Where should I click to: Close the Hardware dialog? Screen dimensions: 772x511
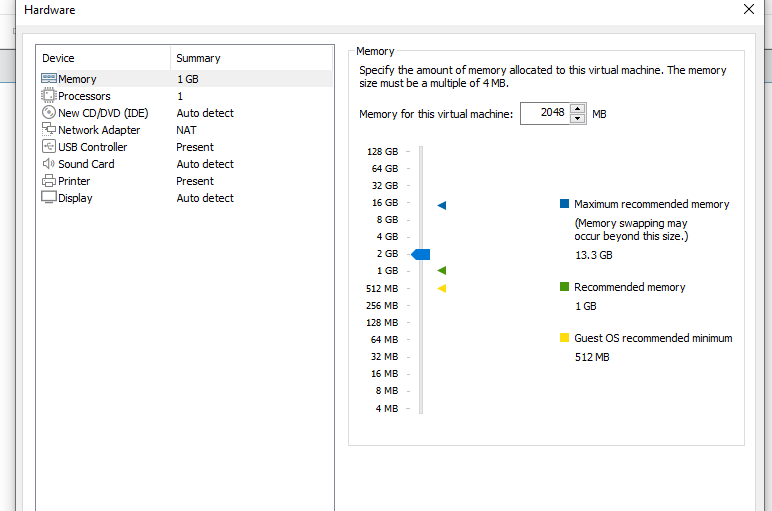pos(748,9)
